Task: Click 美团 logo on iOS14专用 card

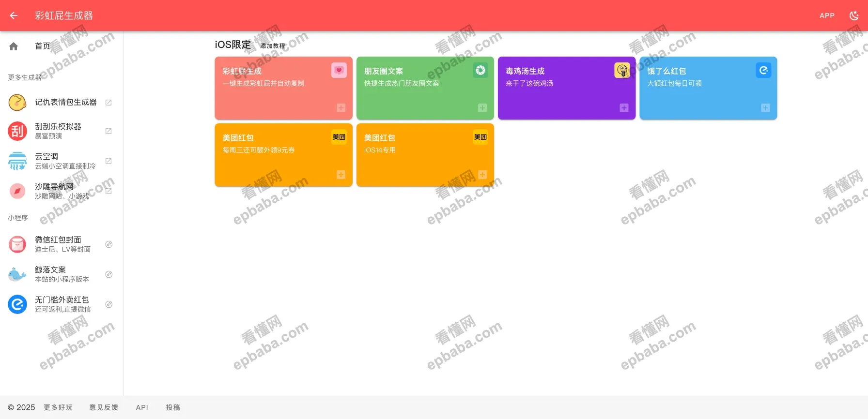Action: [480, 137]
